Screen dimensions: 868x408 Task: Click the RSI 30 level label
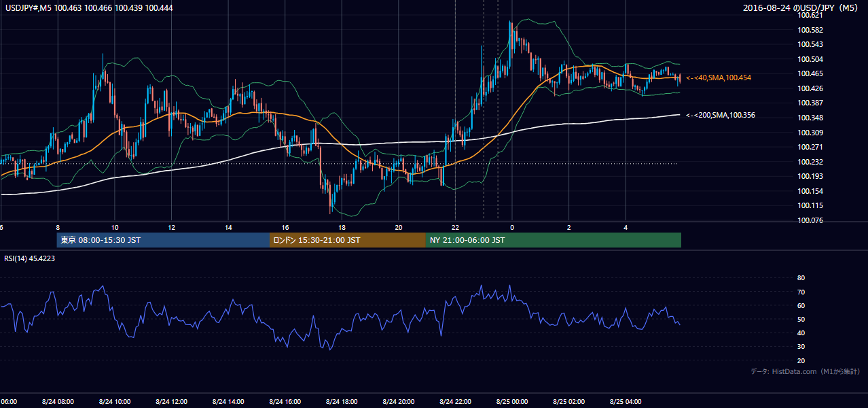(801, 347)
